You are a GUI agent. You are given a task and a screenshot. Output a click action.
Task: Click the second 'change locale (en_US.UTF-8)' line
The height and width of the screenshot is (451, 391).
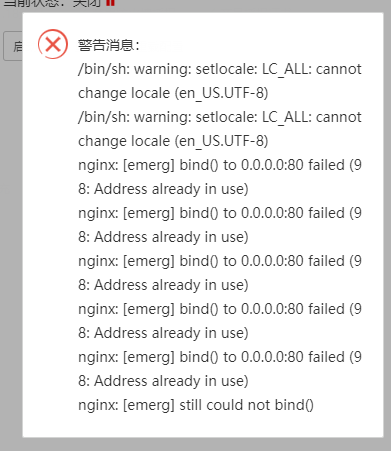tap(173, 141)
